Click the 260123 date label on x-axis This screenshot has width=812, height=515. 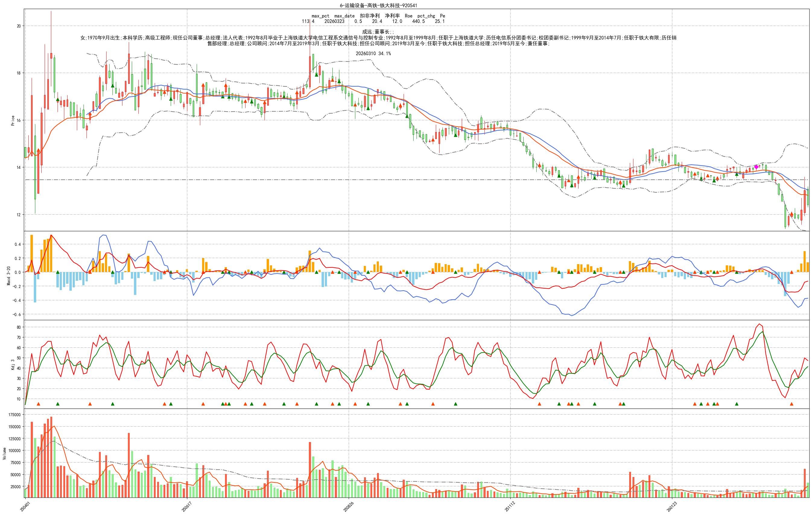pos(671,506)
